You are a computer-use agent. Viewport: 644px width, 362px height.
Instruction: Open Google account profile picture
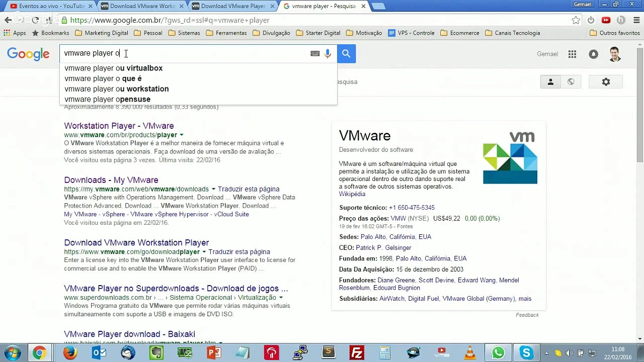point(615,54)
